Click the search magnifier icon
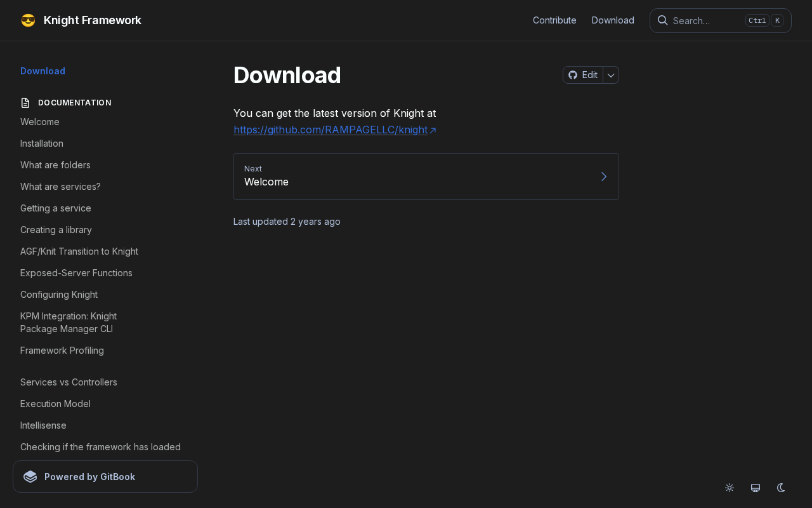Screen dimensions: 812x508 pyautogui.click(x=662, y=20)
